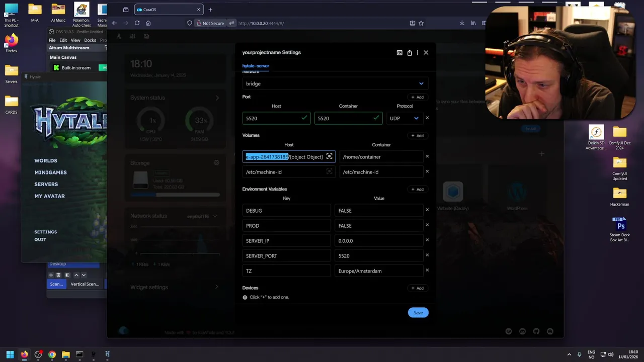The image size is (644, 362).
Task: Edit the Container port 5520 field
Action: (348, 118)
